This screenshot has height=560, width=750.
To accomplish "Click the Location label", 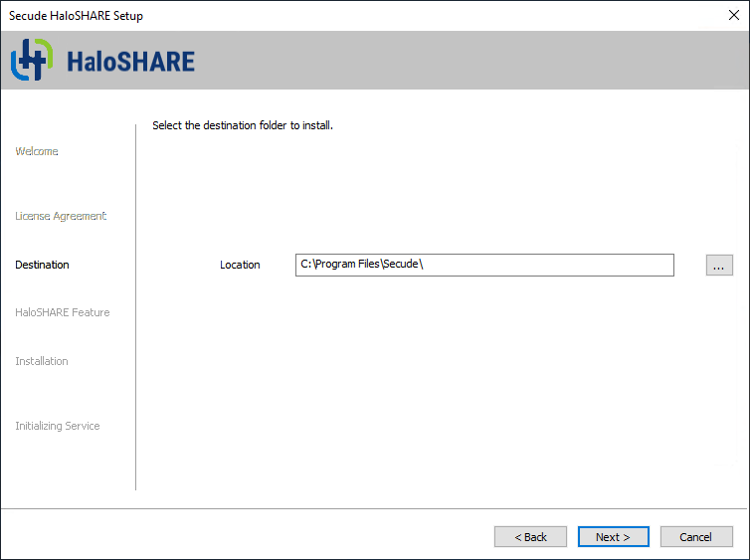I will point(240,265).
